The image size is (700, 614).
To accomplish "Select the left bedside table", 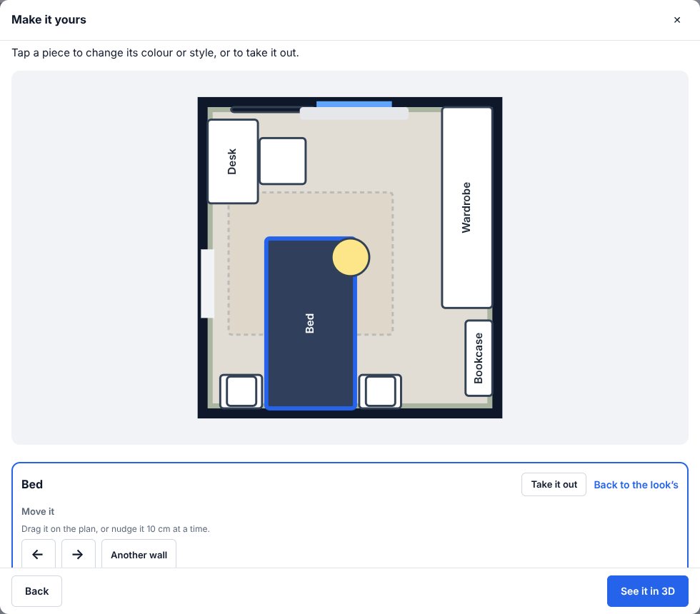I will [x=241, y=391].
